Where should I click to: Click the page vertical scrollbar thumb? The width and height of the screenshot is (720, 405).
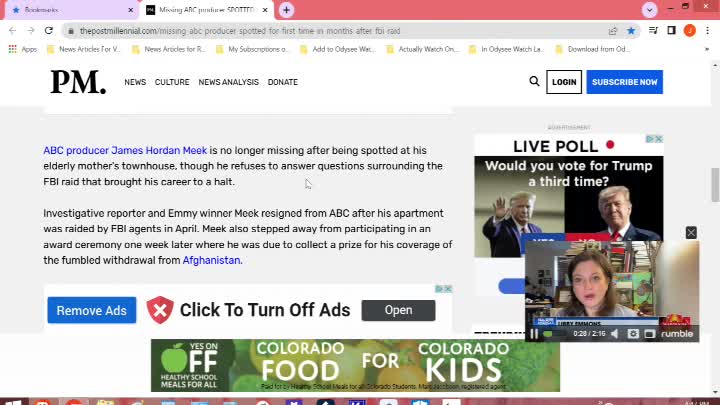(715, 185)
